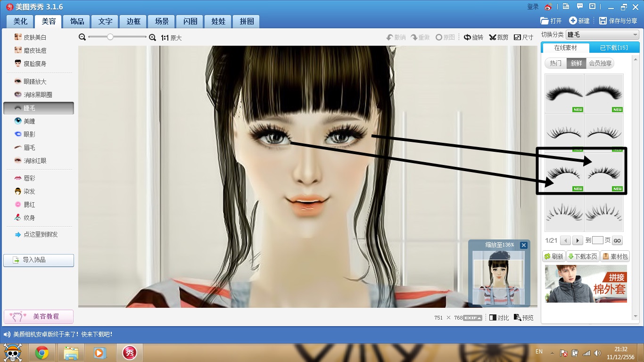Viewport: 644px width, 362px height.
Task: Click the 旋转 rotate tool
Action: pos(473,37)
